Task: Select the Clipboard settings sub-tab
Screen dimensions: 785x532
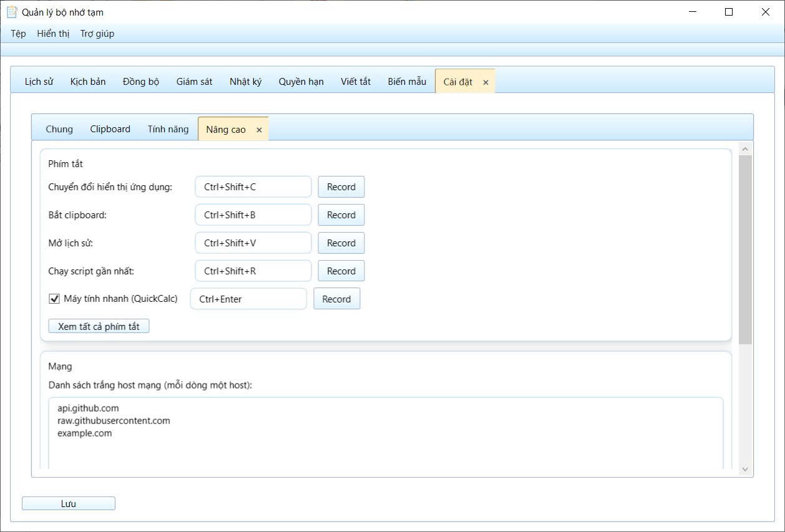Action: tap(110, 129)
